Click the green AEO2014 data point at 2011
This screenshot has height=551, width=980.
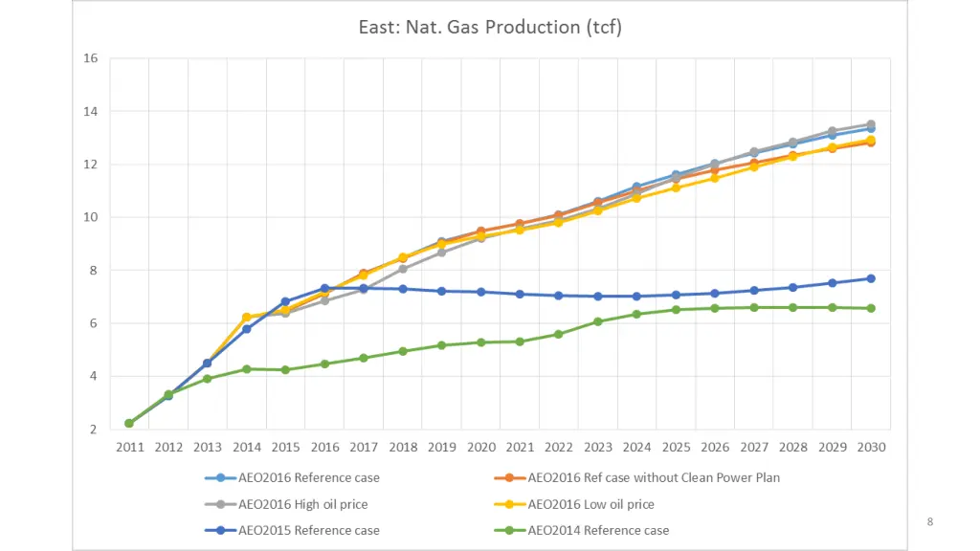129,424
